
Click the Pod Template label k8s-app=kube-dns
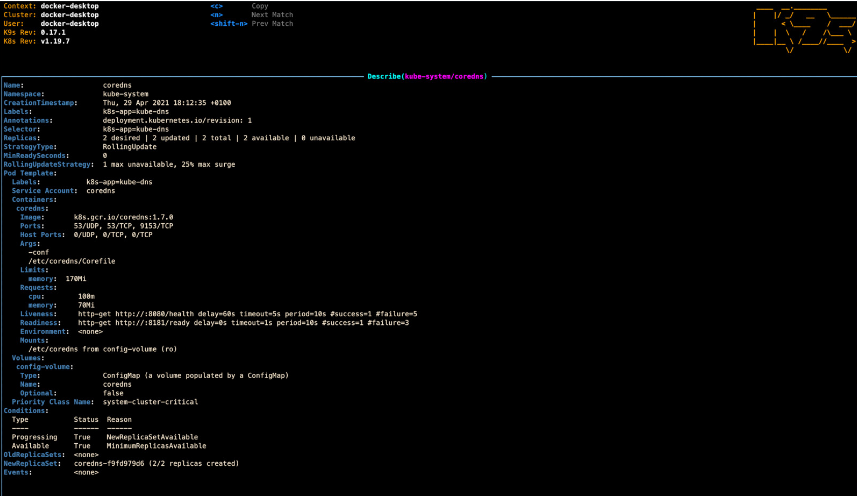pyautogui.click(x=119, y=182)
